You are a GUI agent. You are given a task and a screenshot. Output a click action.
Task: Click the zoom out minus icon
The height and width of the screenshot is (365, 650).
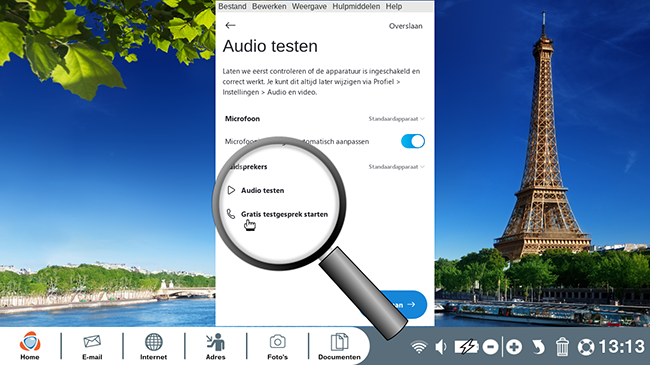point(490,347)
